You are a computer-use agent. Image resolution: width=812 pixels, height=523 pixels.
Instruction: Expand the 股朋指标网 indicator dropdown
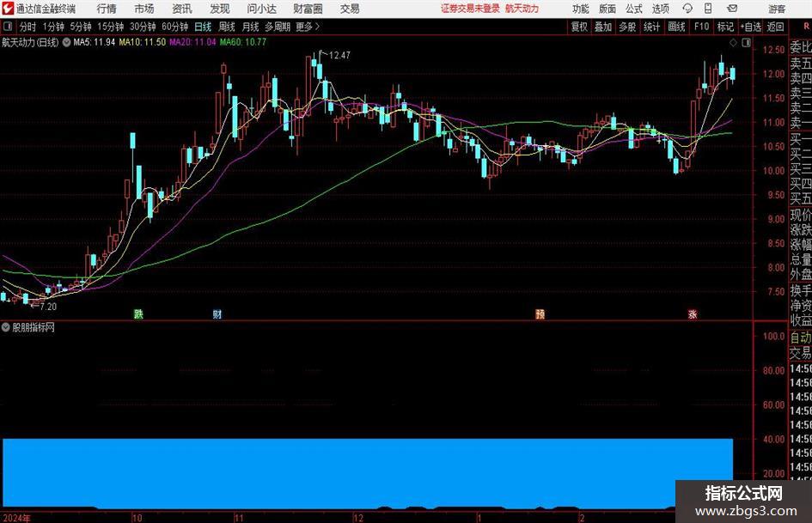[6, 327]
